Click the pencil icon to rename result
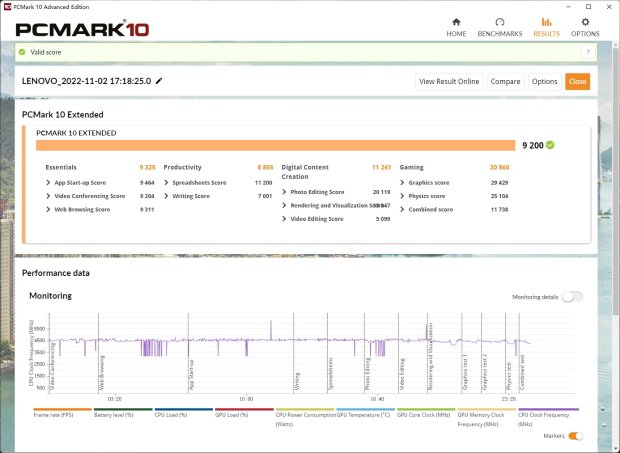Screen dimensions: 620x453 tap(159, 81)
